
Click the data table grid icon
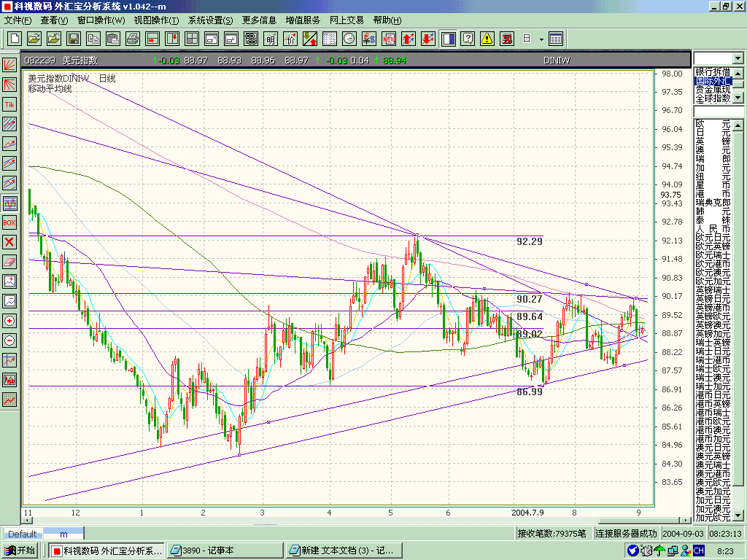(x=555, y=39)
